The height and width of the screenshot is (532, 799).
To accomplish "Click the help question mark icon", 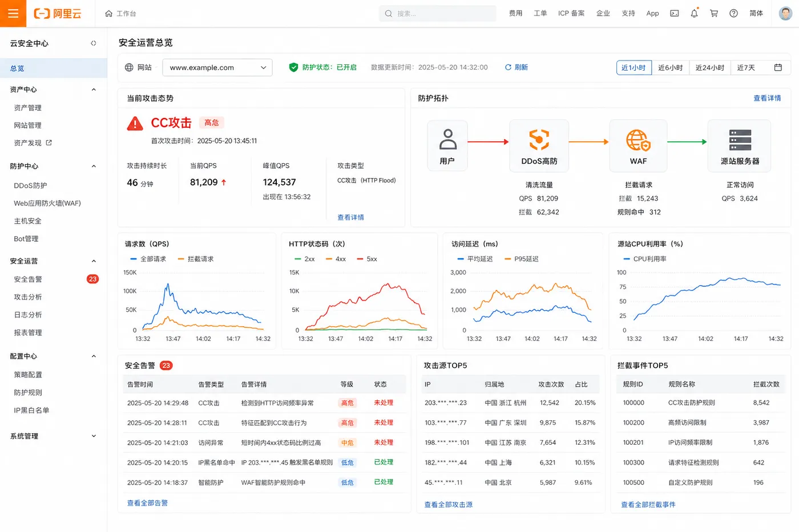I will pos(734,13).
